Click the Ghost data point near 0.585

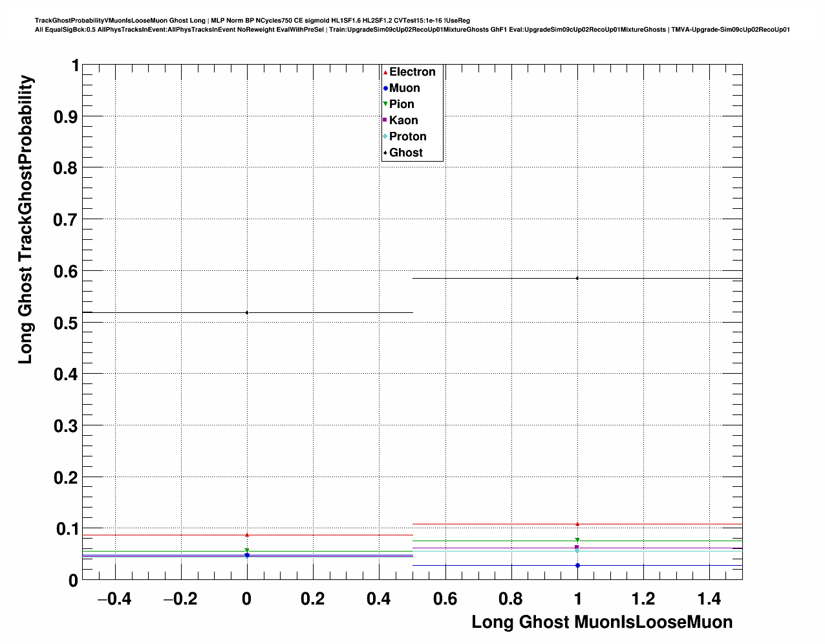click(x=577, y=278)
